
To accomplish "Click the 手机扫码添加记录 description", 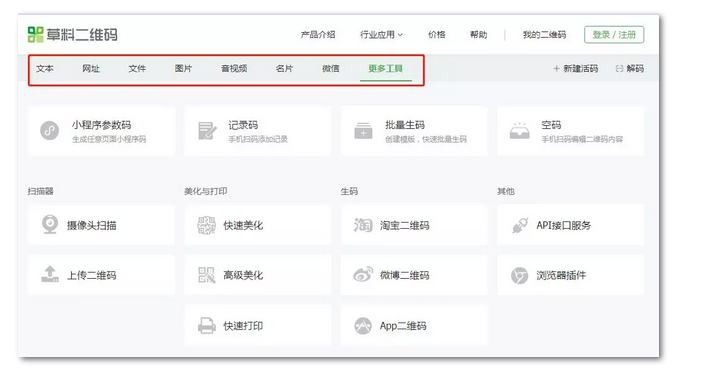I will pyautogui.click(x=258, y=139).
